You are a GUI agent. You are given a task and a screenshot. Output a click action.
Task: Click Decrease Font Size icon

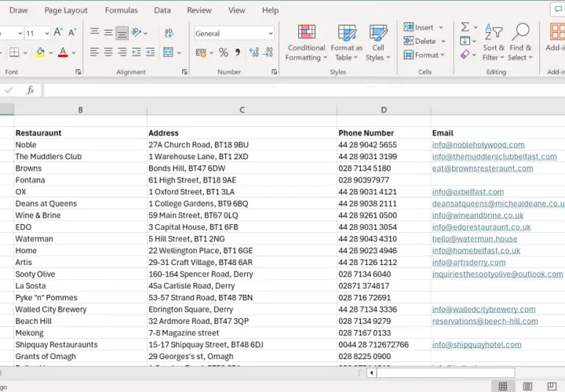pyautogui.click(x=72, y=33)
